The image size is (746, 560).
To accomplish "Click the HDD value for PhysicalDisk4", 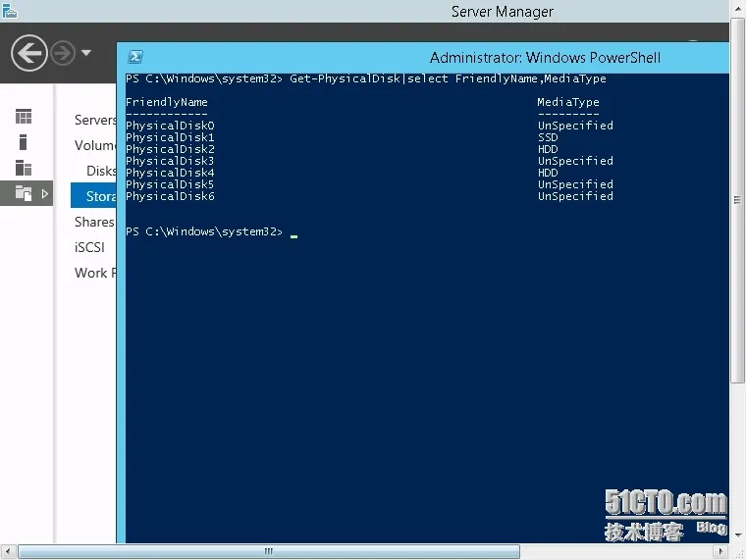I will click(548, 173).
